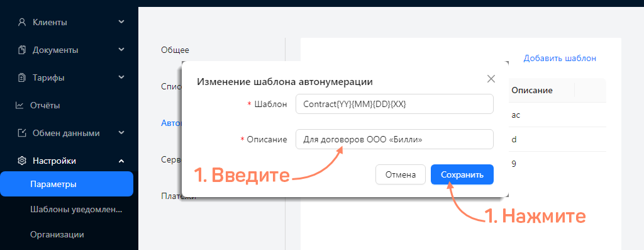Image resolution: width=644 pixels, height=250 pixels.
Task: Click the Шаблон input field
Action: (x=394, y=104)
